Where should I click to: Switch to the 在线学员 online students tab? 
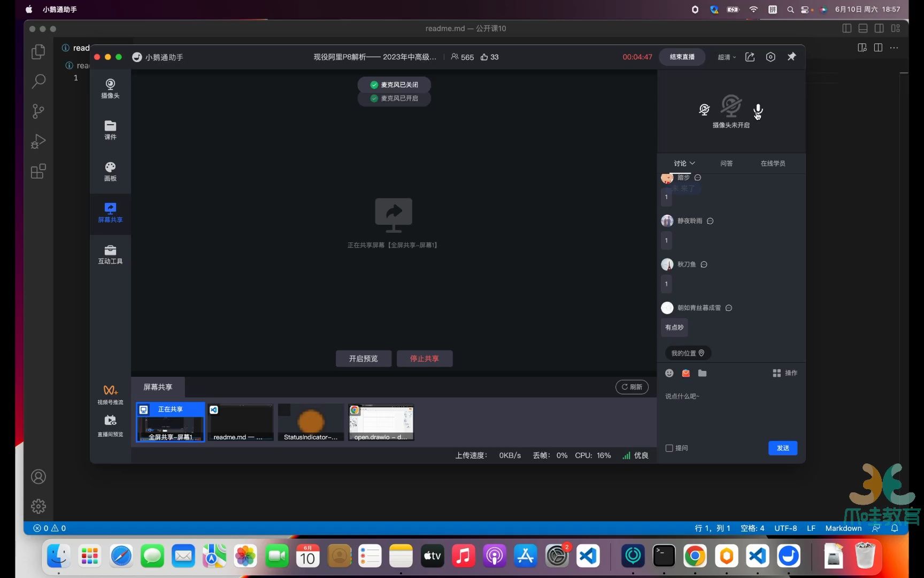pos(773,163)
